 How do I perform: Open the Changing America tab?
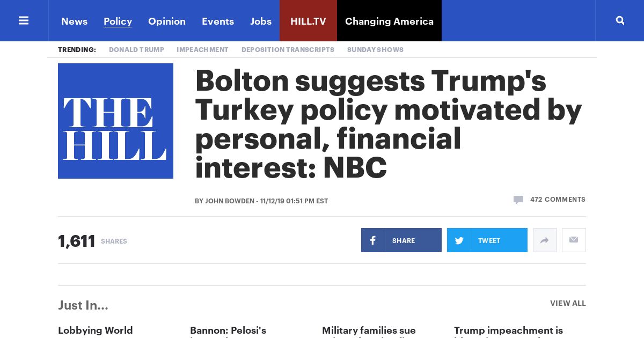pyautogui.click(x=389, y=21)
